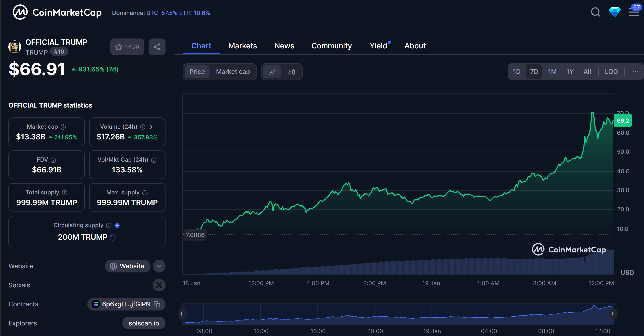Click the share icon button
The height and width of the screenshot is (336, 644).
157,47
